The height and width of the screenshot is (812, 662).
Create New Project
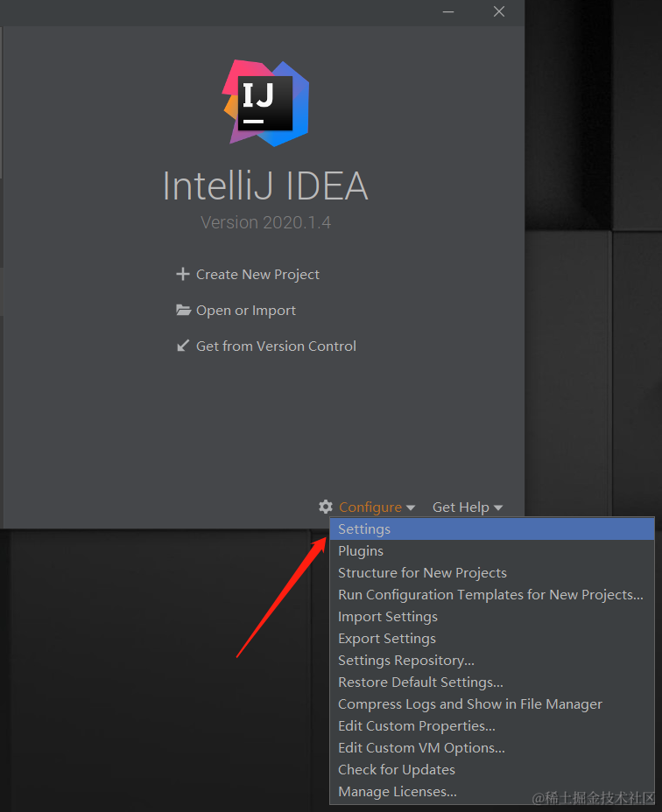tap(257, 275)
